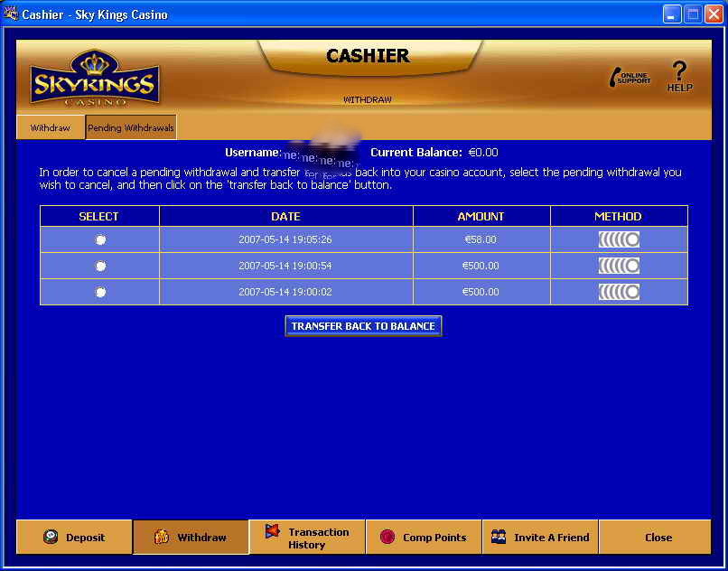Click the Help question mark icon

tap(680, 77)
